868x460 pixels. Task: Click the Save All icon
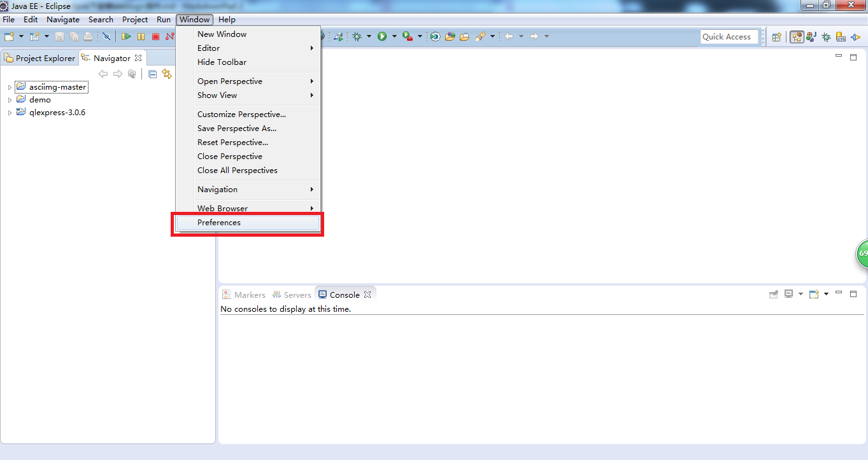[x=73, y=36]
